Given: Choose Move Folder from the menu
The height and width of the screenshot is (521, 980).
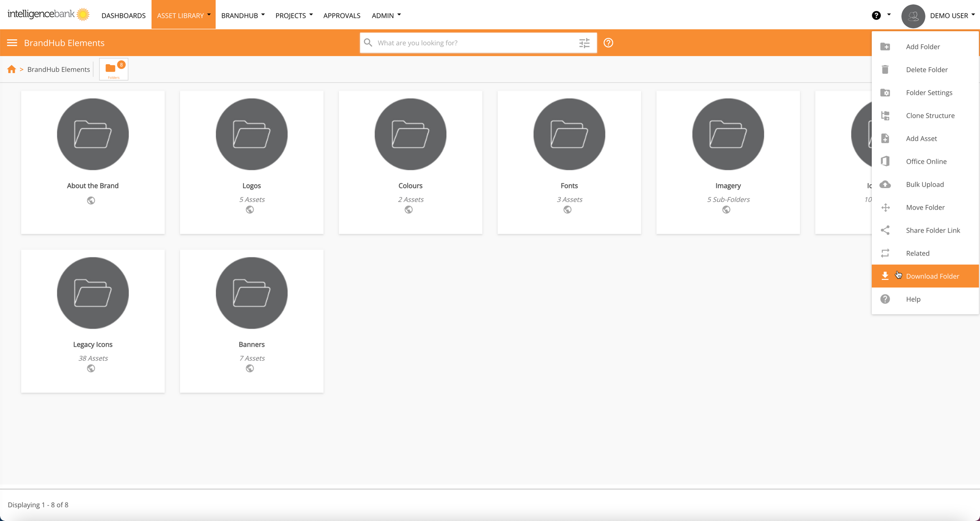Looking at the screenshot, I should point(925,207).
